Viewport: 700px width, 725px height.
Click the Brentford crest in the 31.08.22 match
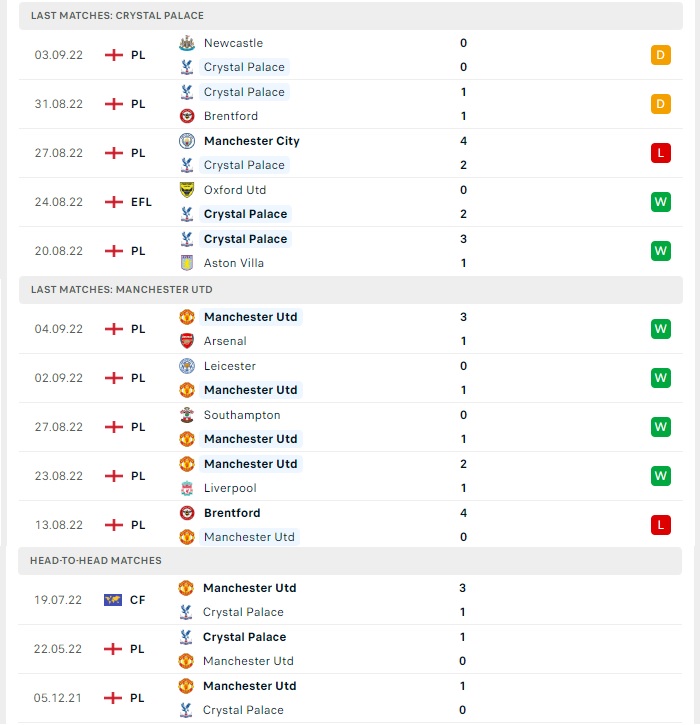coord(187,116)
